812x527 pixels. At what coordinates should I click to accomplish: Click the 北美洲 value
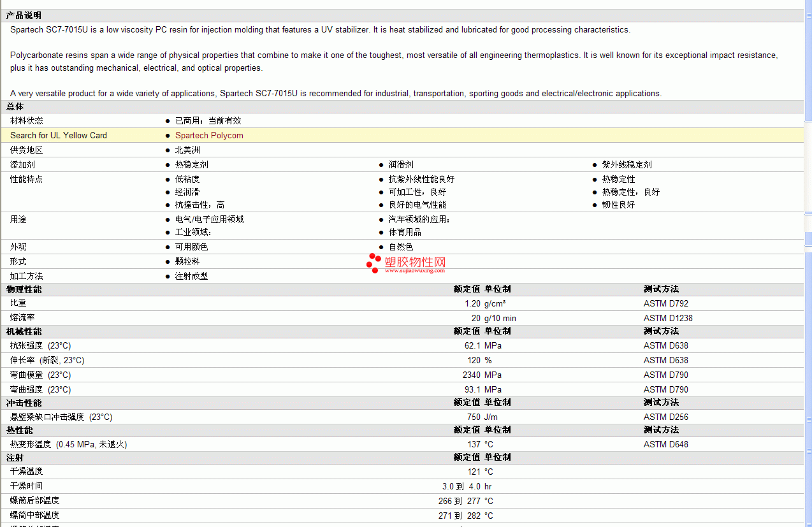[187, 150]
